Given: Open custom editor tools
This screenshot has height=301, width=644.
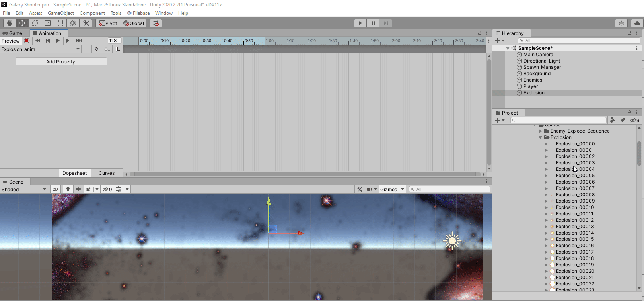Looking at the screenshot, I should [x=86, y=23].
